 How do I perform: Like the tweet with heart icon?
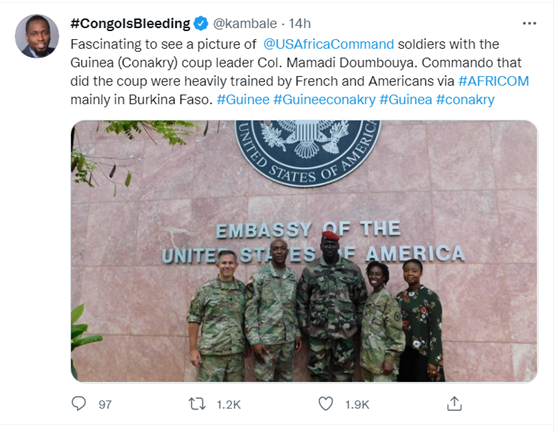click(326, 404)
